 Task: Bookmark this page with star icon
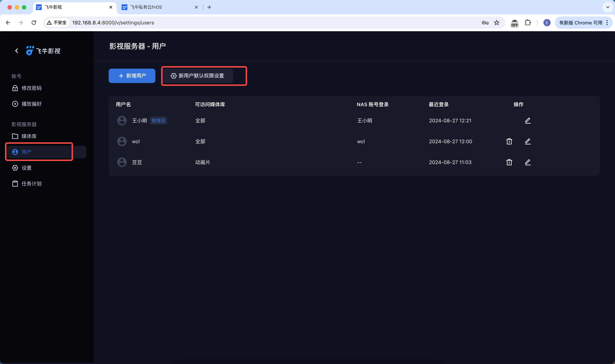(x=497, y=23)
